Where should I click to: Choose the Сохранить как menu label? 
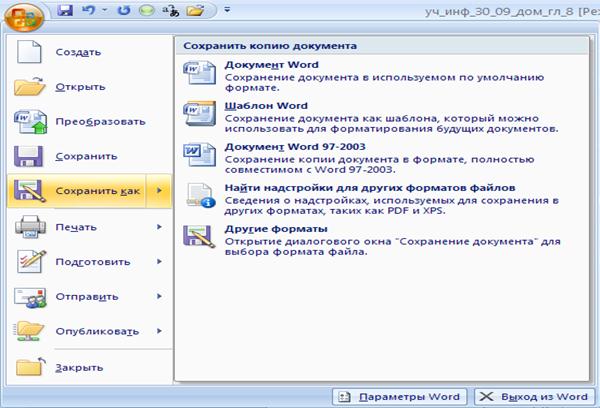click(x=98, y=191)
